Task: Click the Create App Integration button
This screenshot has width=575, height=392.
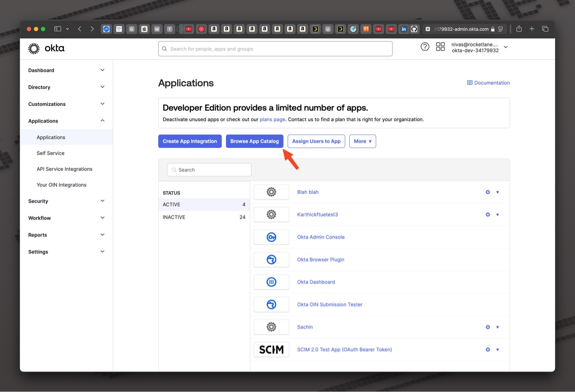Action: tap(190, 141)
